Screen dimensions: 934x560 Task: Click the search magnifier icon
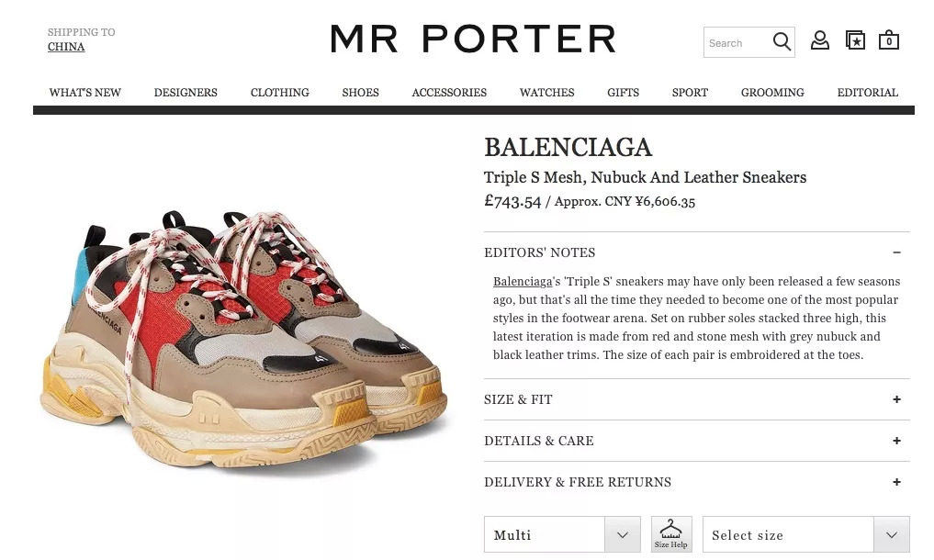tap(782, 41)
